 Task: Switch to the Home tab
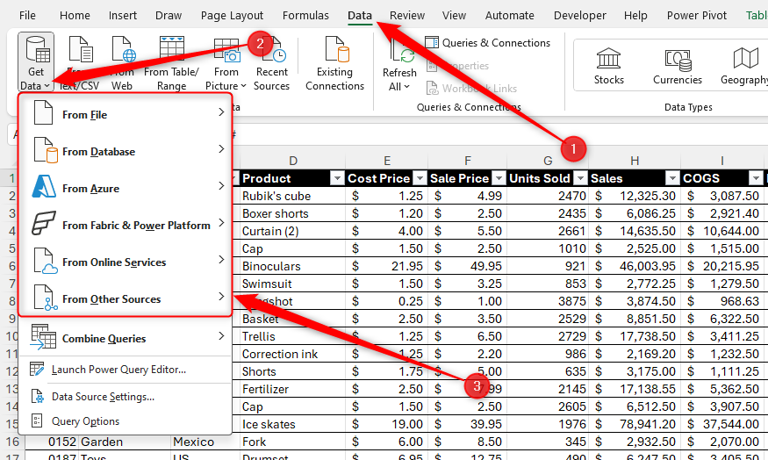(x=74, y=15)
